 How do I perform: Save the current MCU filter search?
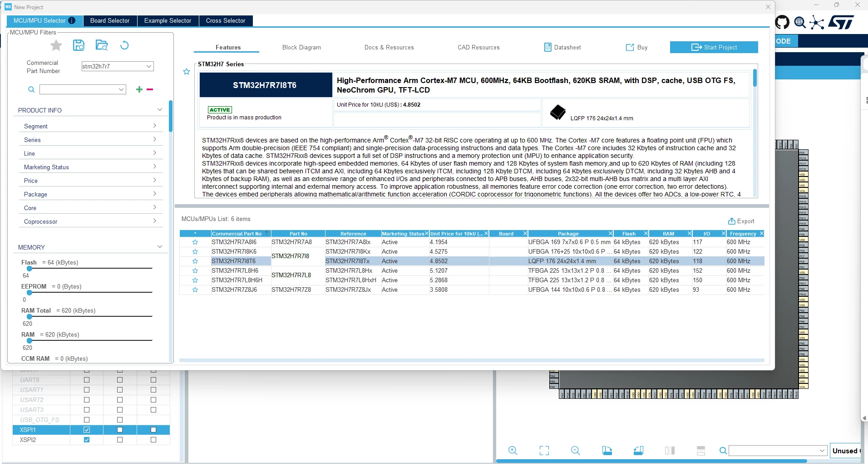click(79, 45)
